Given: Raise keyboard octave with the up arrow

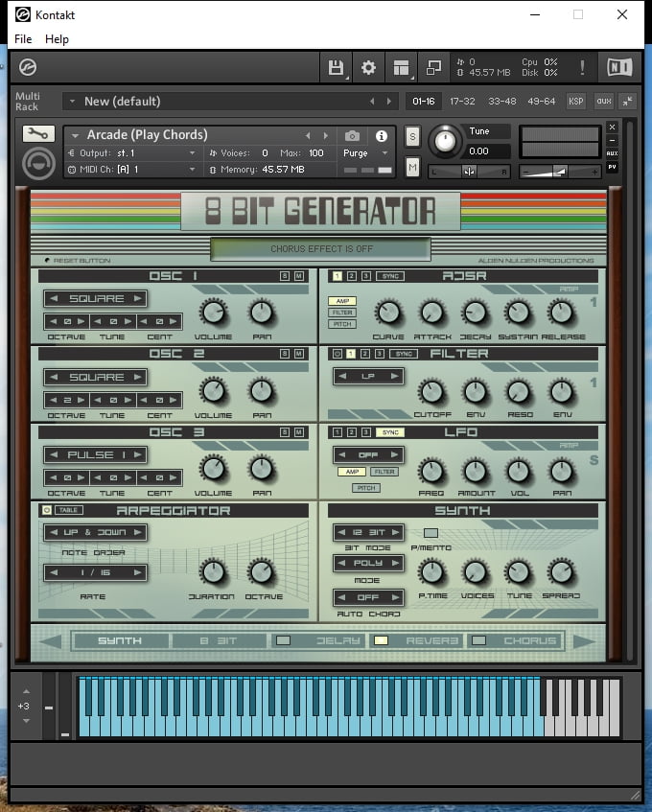Looking at the screenshot, I should pos(26,691).
